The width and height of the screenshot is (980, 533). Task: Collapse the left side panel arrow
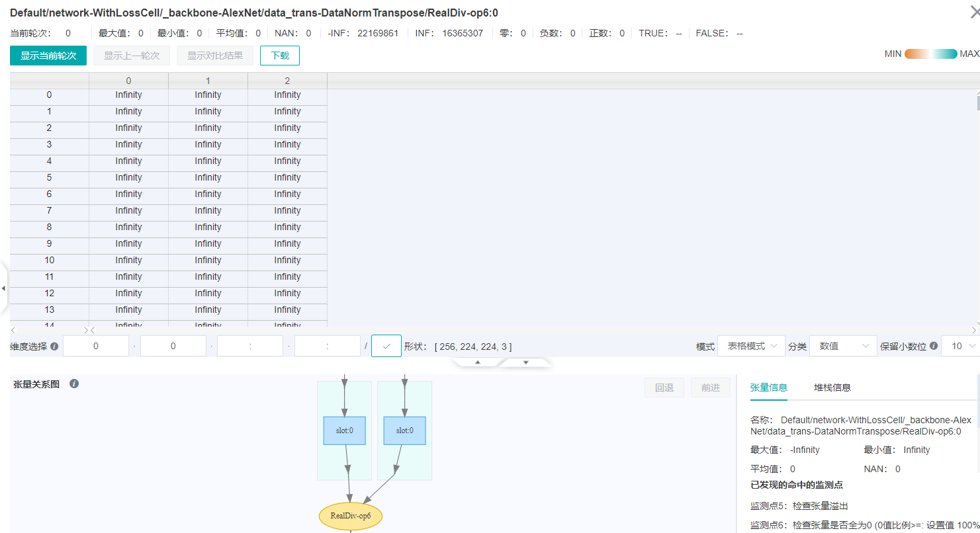coord(3,289)
